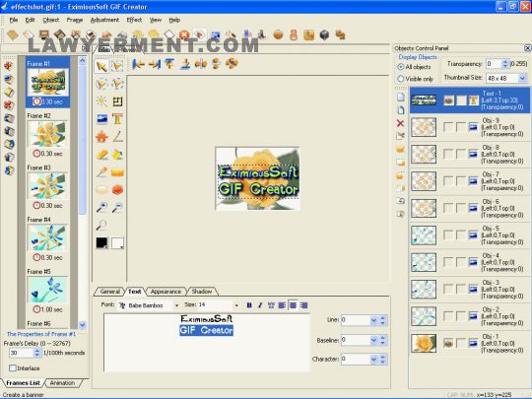Open the Frames List tab
532x399 pixels.
click(x=23, y=383)
